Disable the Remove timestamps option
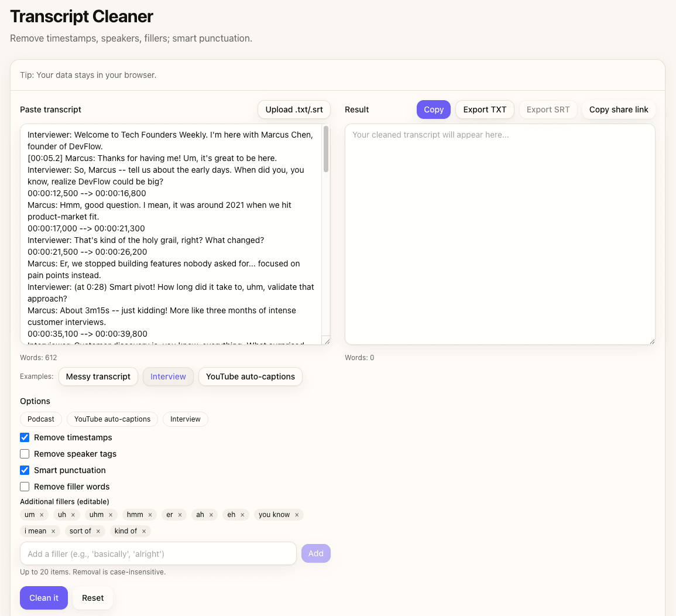This screenshot has height=616, width=676. point(25,437)
